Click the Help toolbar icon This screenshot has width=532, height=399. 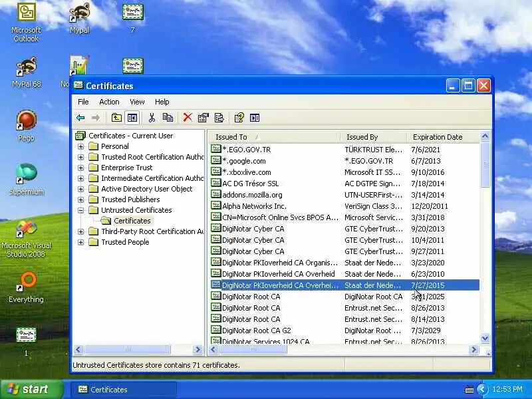[239, 118]
